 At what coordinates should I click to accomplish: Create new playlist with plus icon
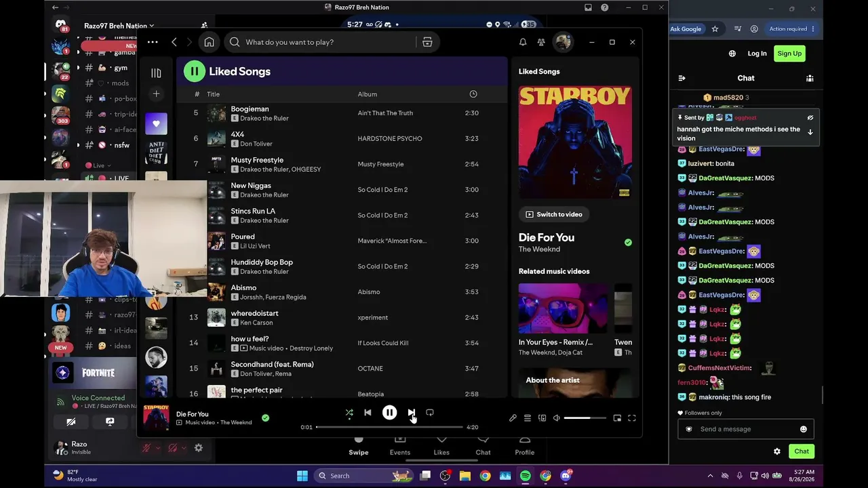click(156, 94)
